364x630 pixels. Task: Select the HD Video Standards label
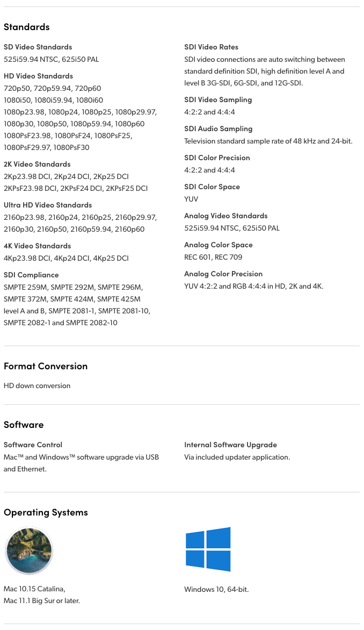38,76
